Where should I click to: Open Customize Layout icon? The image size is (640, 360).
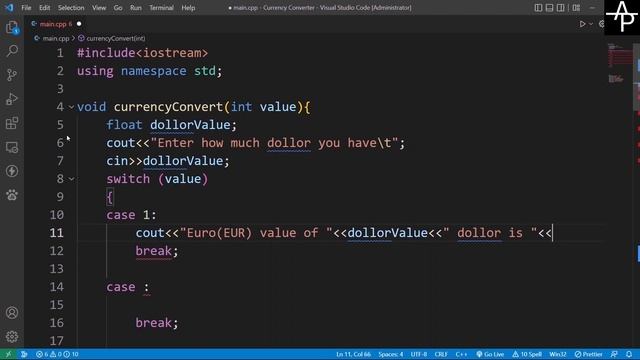pyautogui.click(x=576, y=8)
